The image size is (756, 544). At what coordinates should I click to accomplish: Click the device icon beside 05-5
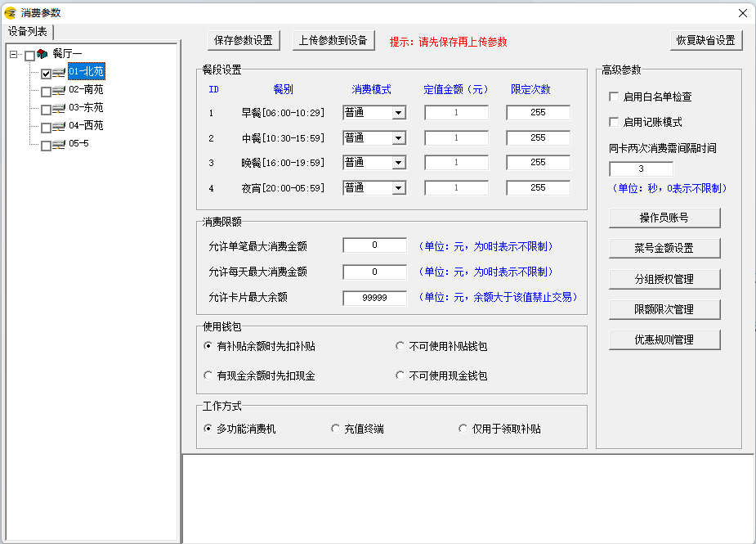click(59, 144)
